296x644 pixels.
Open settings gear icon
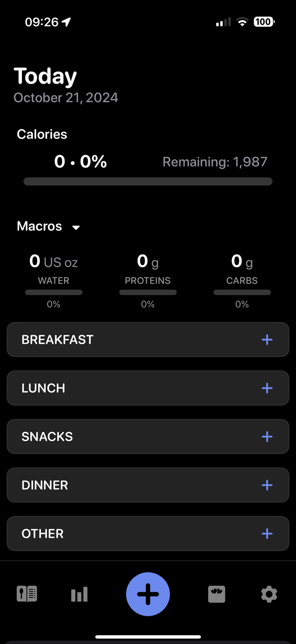[x=269, y=594]
